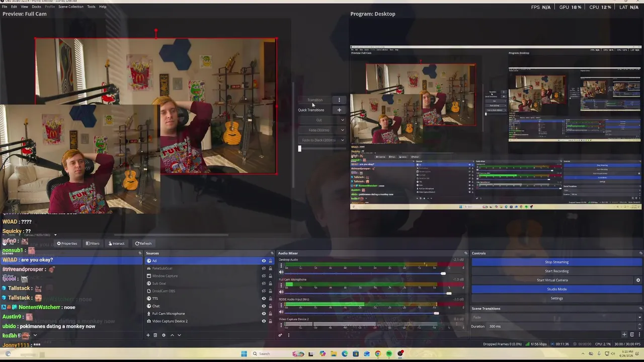Viewport: 644px width, 362px height.
Task: Expand the Cut quick transition dropdown
Action: point(343,120)
